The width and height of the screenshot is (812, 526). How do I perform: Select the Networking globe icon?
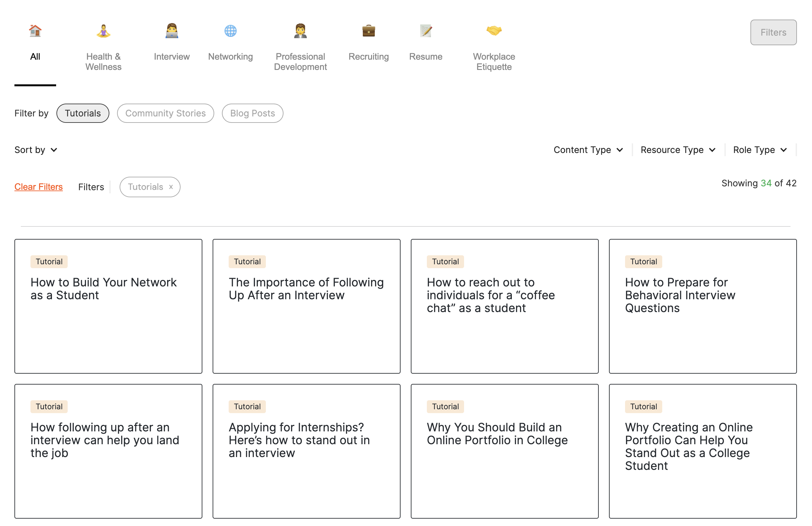pyautogui.click(x=230, y=31)
